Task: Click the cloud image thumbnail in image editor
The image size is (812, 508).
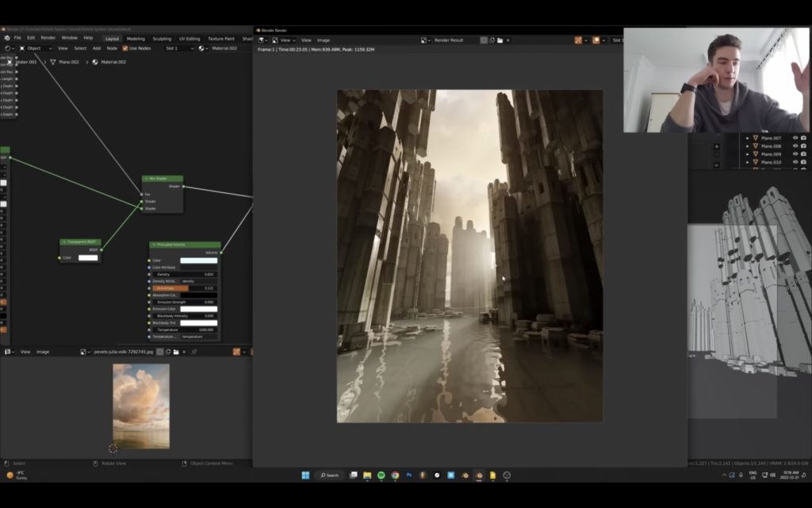Action: tap(141, 406)
